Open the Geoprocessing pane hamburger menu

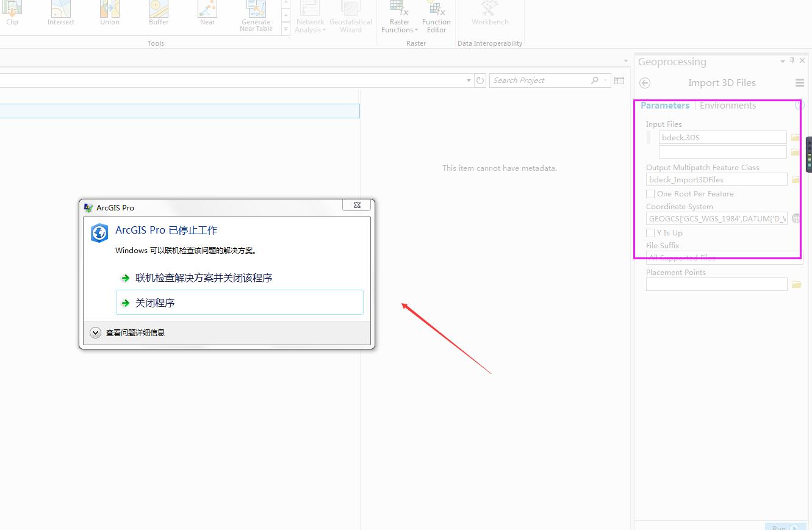[x=800, y=83]
